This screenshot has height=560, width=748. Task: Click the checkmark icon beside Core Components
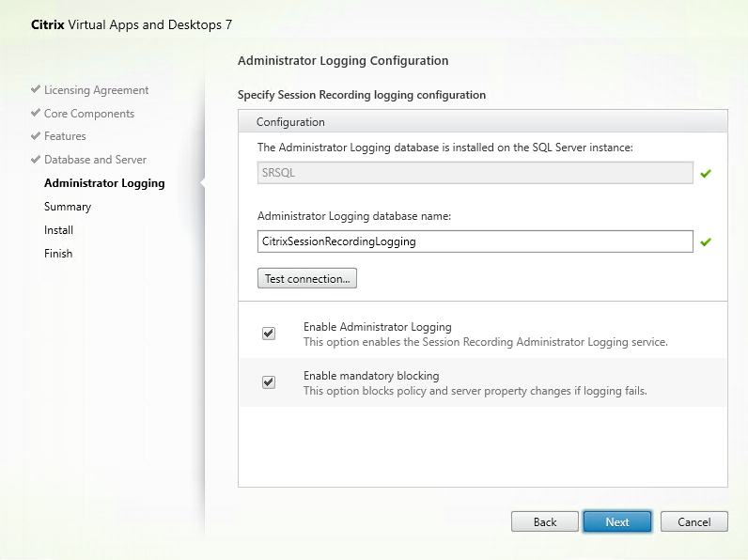pos(36,114)
